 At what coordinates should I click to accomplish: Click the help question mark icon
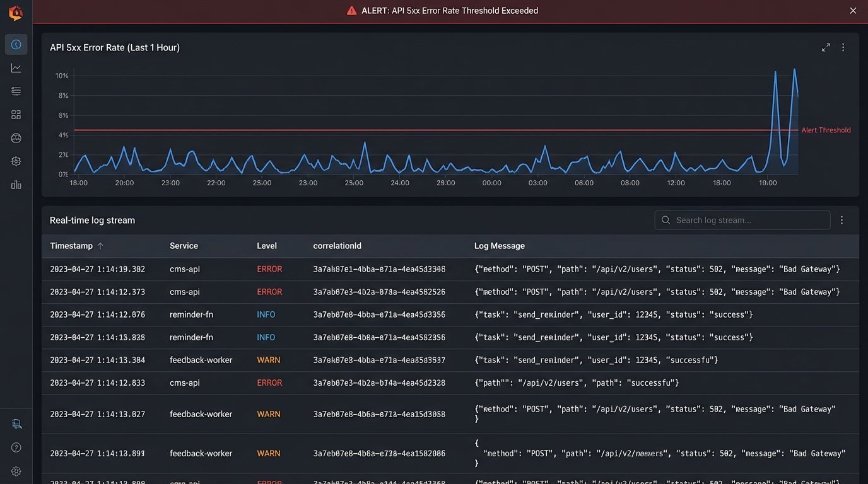(x=16, y=447)
